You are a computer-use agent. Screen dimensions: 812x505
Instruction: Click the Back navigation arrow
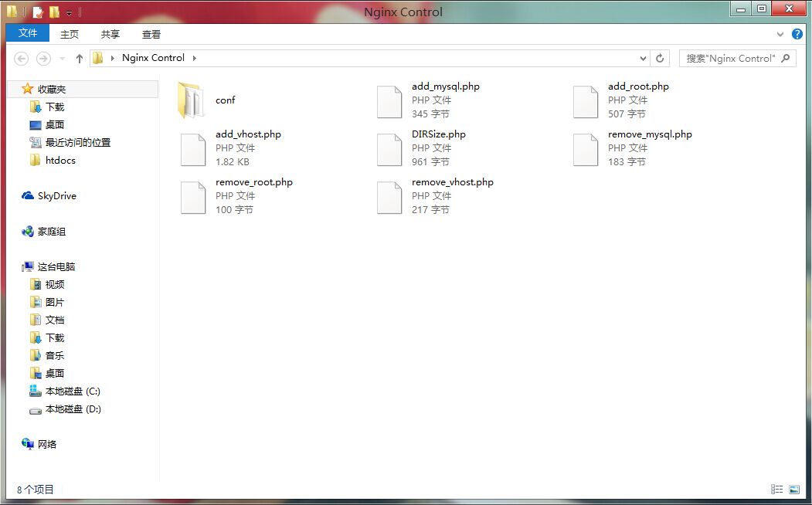pos(21,59)
